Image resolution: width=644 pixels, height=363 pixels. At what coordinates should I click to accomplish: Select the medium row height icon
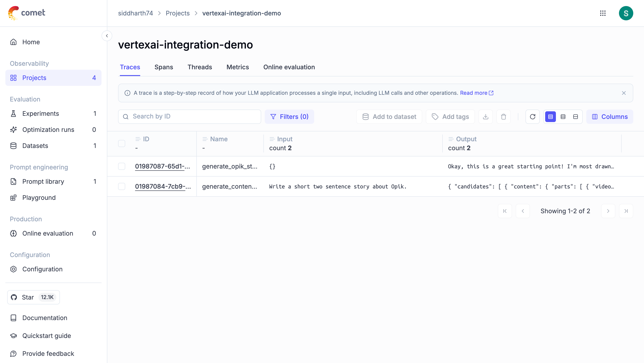click(563, 117)
